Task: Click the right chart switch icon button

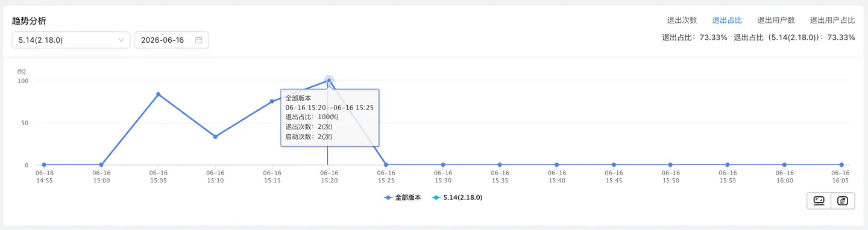Action: click(x=843, y=201)
